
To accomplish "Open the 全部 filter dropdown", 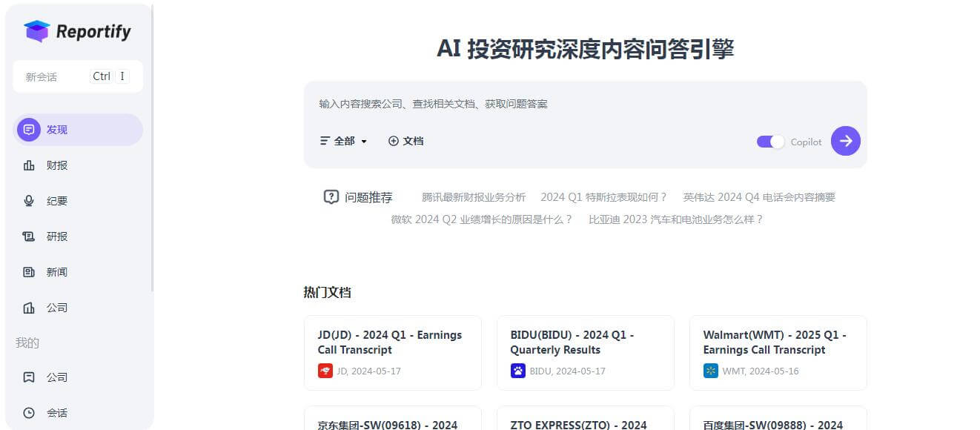I will point(343,141).
